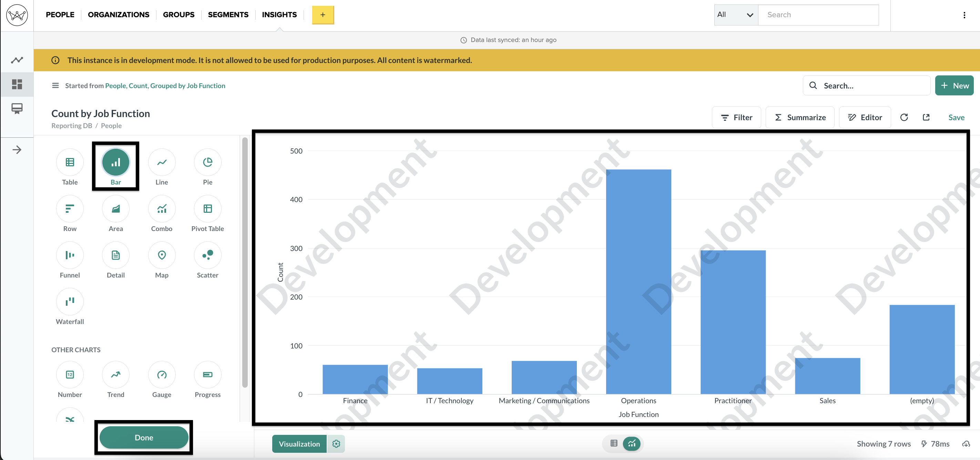Select the Row chart visualization

70,209
